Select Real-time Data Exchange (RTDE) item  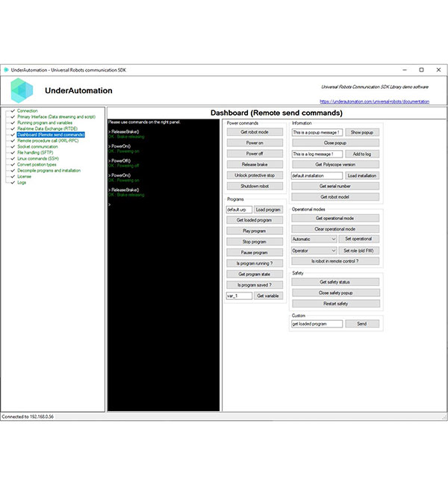(x=47, y=128)
